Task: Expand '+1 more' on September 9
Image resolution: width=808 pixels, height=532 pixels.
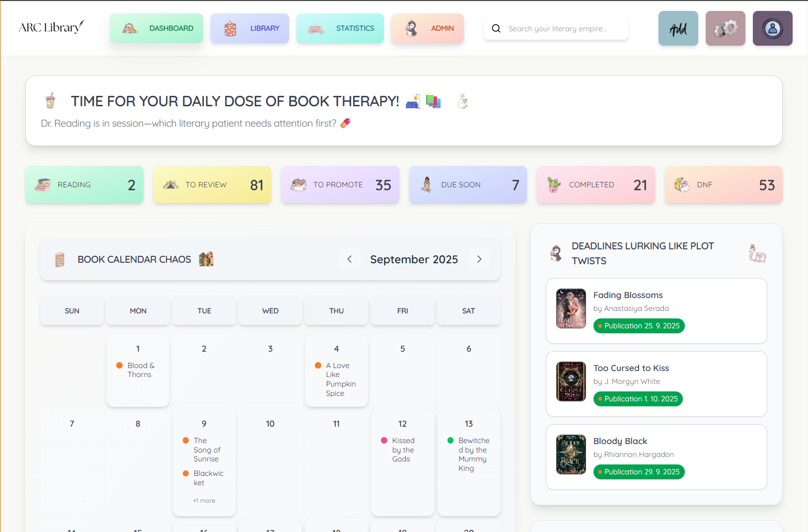Action: [x=204, y=501]
